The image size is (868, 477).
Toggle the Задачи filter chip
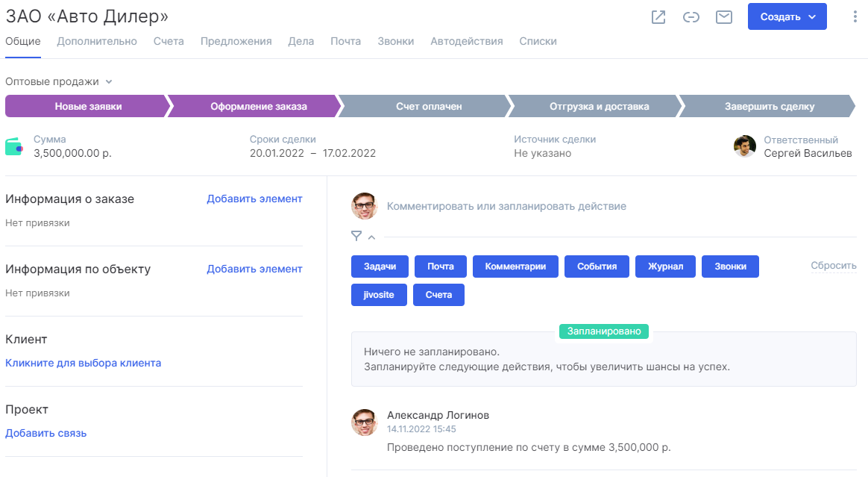(x=380, y=266)
